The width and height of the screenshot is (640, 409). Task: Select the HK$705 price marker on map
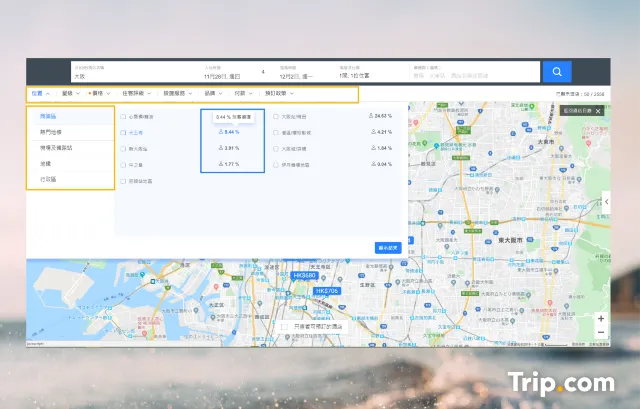point(327,291)
